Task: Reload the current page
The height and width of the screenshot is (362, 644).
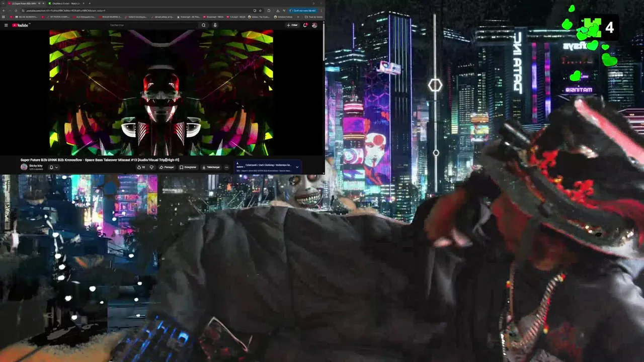Action: 16,11
